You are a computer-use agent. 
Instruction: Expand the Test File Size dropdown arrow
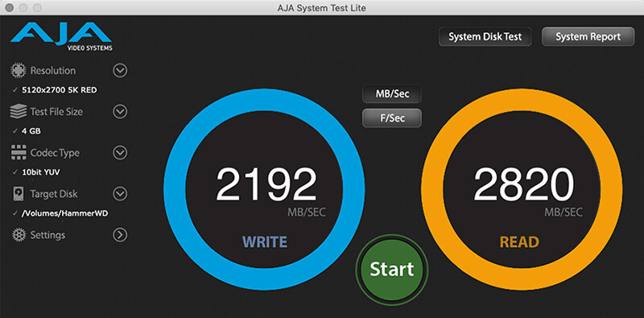pos(120,112)
